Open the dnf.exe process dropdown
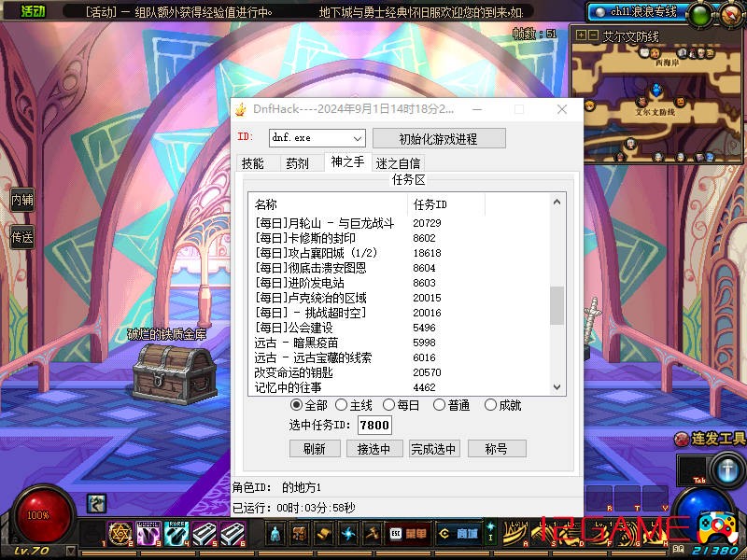 point(317,138)
